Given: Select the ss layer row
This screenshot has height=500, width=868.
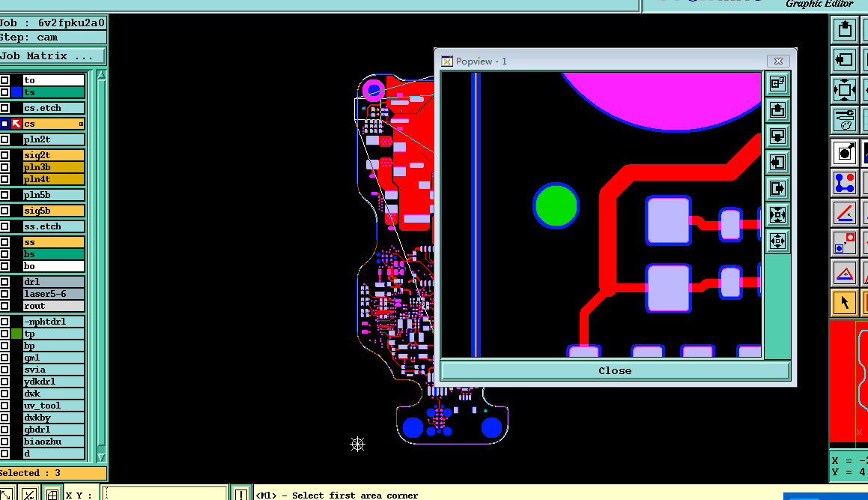Looking at the screenshot, I should pos(53,242).
